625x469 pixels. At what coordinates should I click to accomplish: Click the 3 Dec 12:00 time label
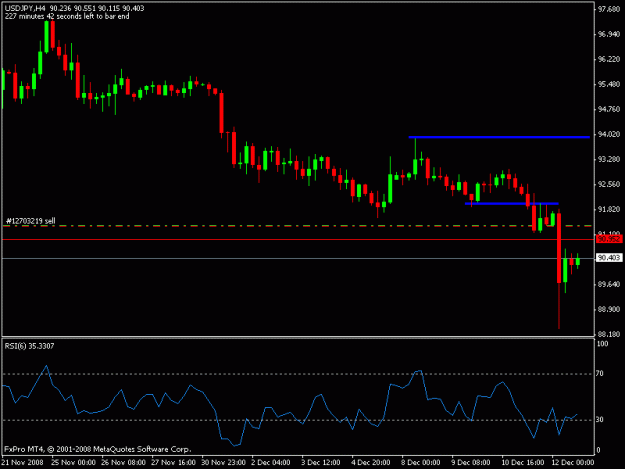coord(320,462)
